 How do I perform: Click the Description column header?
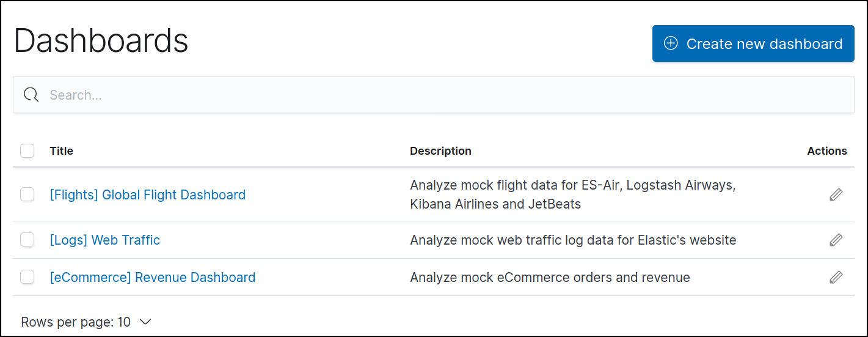(x=440, y=150)
